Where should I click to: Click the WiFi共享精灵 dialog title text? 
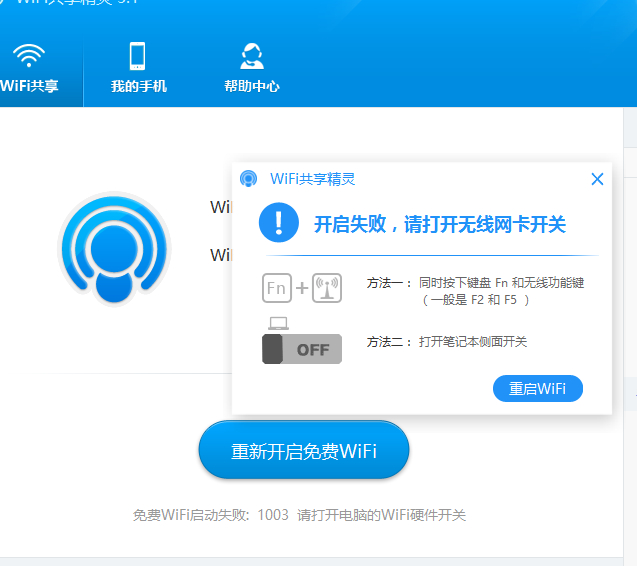tap(312, 179)
